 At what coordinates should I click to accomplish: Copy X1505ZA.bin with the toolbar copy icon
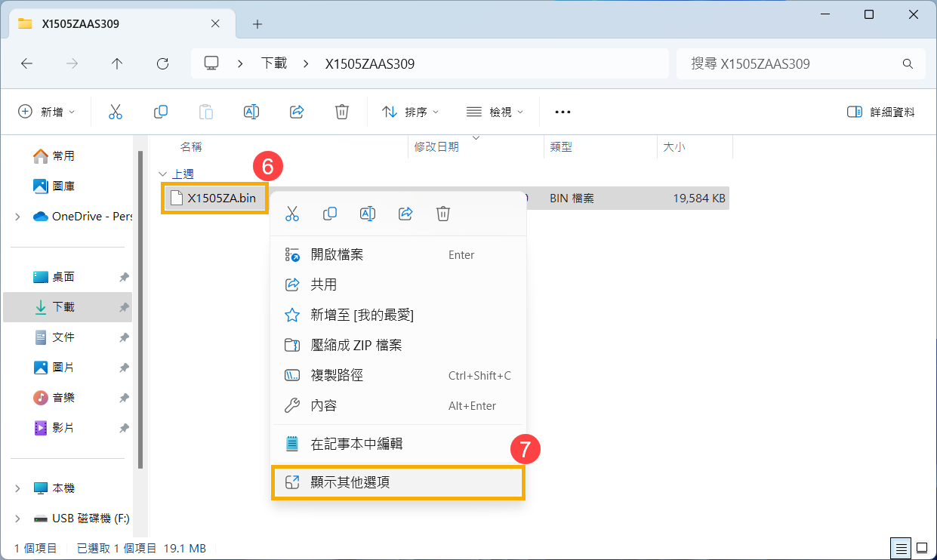click(160, 111)
